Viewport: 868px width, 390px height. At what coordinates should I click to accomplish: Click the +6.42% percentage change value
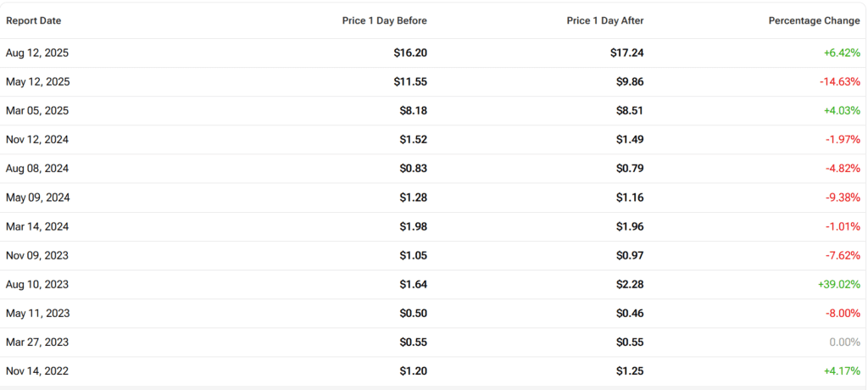tap(841, 53)
